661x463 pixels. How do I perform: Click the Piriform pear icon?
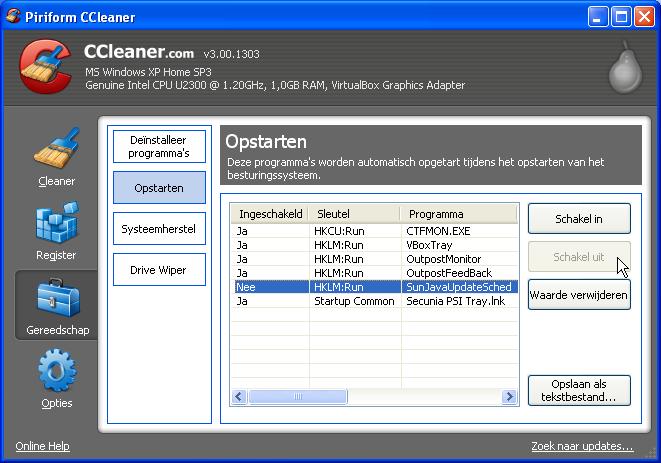point(625,67)
